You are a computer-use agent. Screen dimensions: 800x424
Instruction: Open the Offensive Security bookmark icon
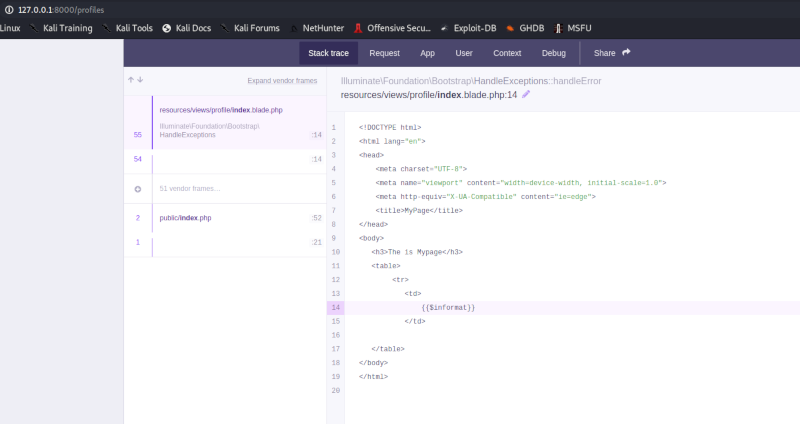357,28
